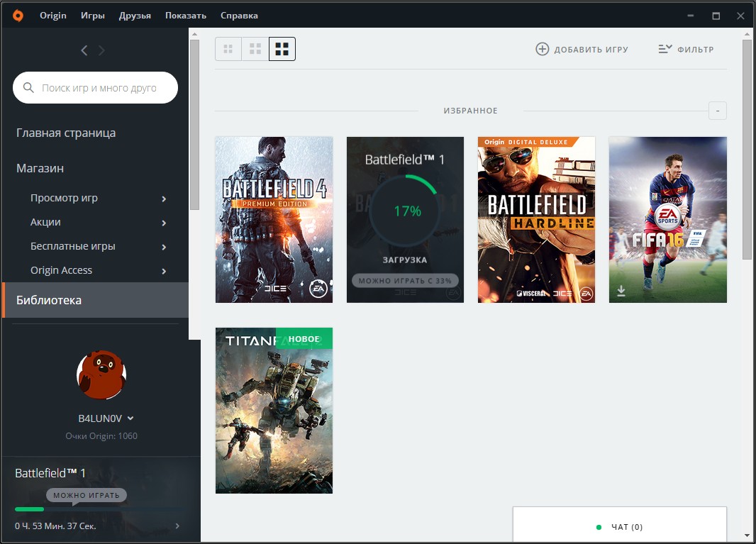Screen dimensions: 756x544
Task: Click Можно играть tooltip in download queue
Action: tap(87, 495)
